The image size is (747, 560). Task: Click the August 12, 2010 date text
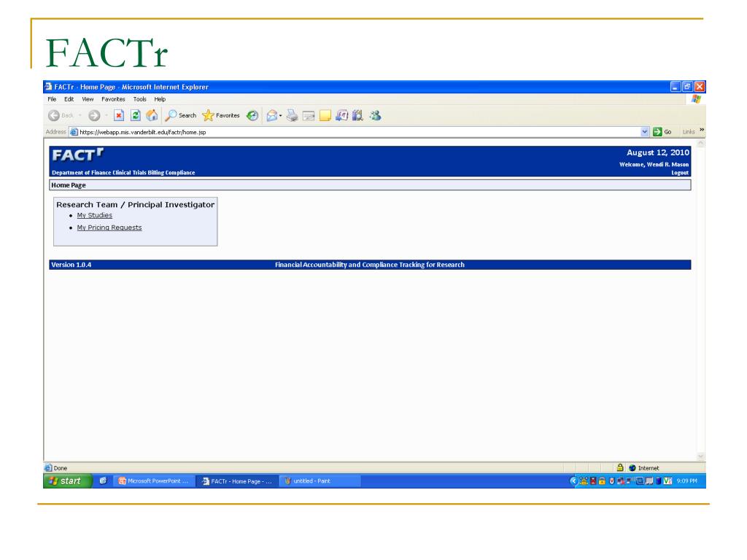click(x=658, y=152)
